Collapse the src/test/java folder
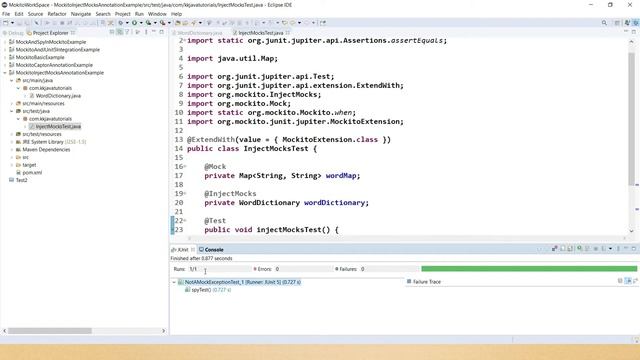The image size is (640, 360). click(x=11, y=111)
